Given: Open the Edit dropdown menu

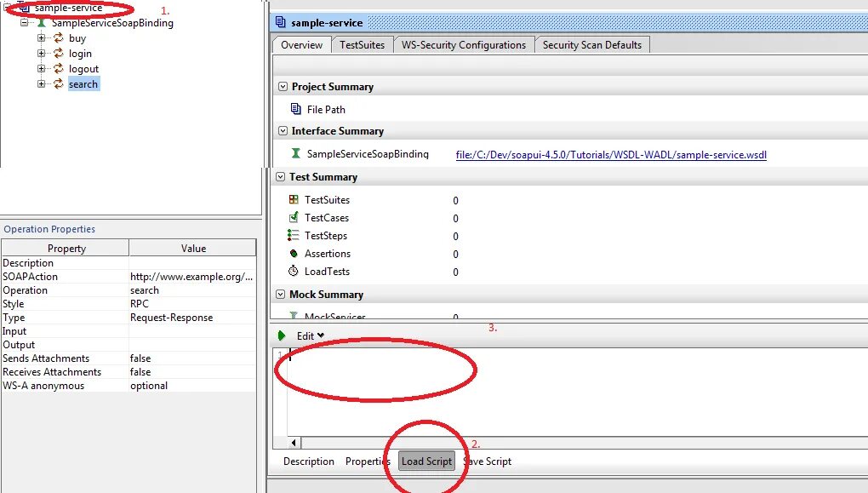Looking at the screenshot, I should click(310, 335).
